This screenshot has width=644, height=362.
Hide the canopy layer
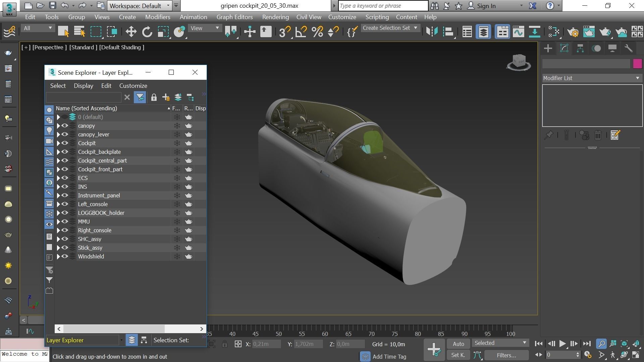click(65, 126)
